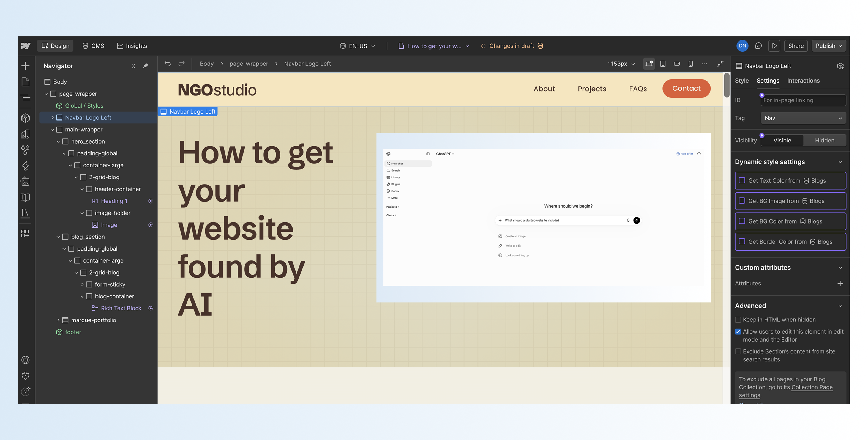
Task: Open the Apps grid icon in left sidebar
Action: pyautogui.click(x=26, y=233)
